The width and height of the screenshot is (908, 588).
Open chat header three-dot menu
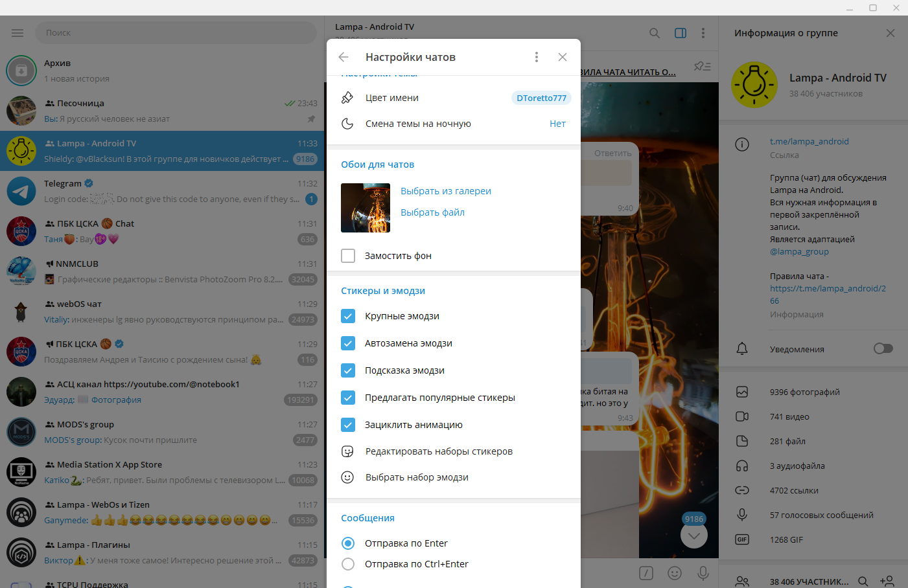tap(703, 33)
